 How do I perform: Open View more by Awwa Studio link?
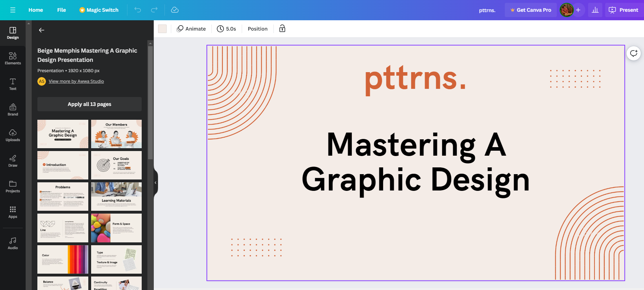pyautogui.click(x=76, y=81)
